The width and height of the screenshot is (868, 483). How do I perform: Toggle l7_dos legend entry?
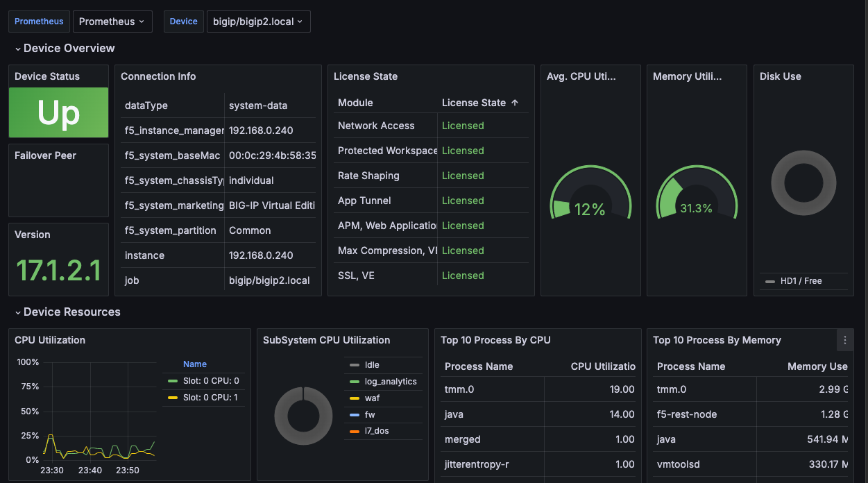[x=376, y=432]
